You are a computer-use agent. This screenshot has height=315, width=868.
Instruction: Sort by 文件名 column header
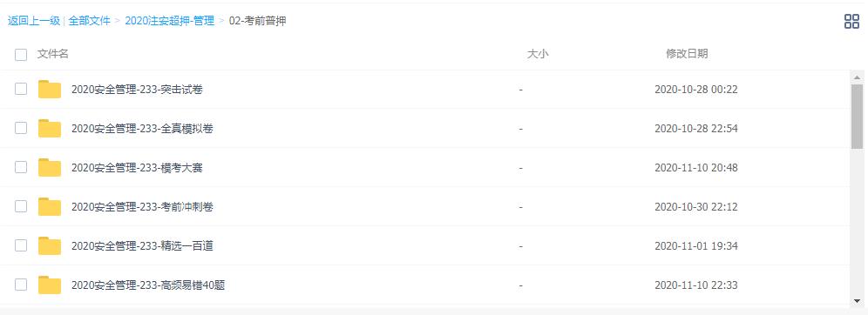click(x=53, y=54)
